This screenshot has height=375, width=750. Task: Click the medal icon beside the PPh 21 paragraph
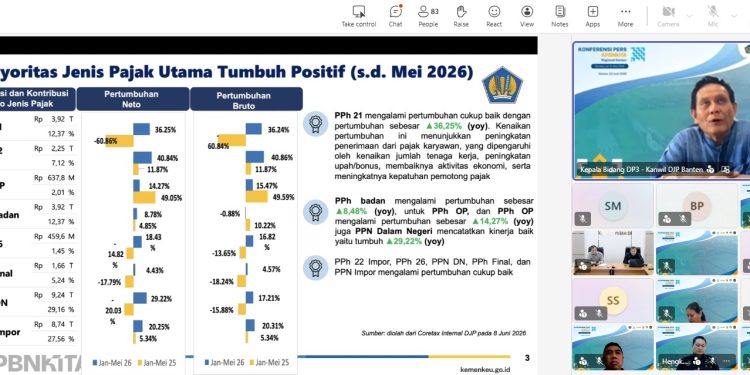(x=315, y=124)
